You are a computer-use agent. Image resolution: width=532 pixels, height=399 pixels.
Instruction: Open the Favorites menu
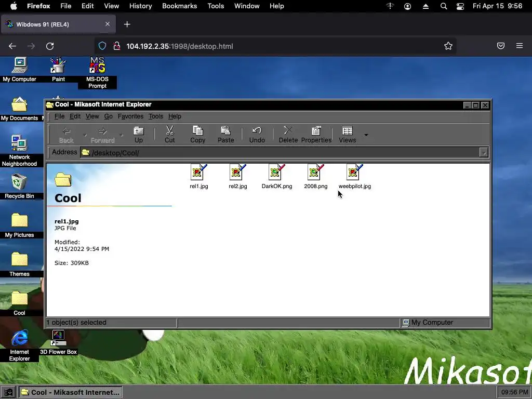130,116
